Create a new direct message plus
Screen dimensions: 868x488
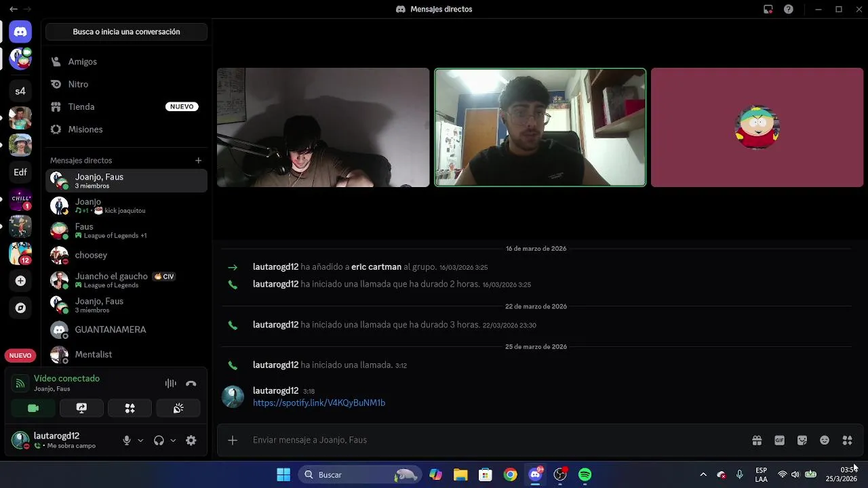pyautogui.click(x=198, y=161)
